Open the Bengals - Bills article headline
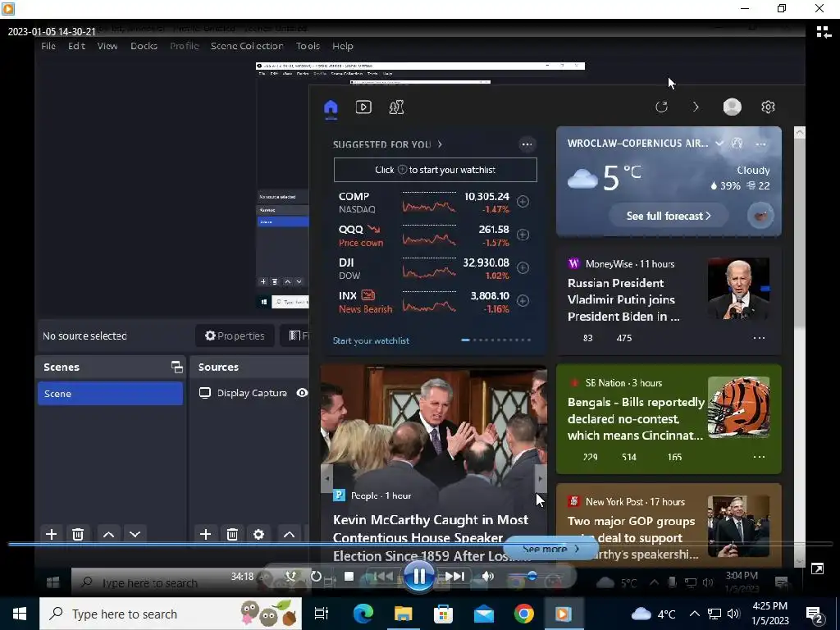Viewport: 840px width, 630px height. coord(636,419)
